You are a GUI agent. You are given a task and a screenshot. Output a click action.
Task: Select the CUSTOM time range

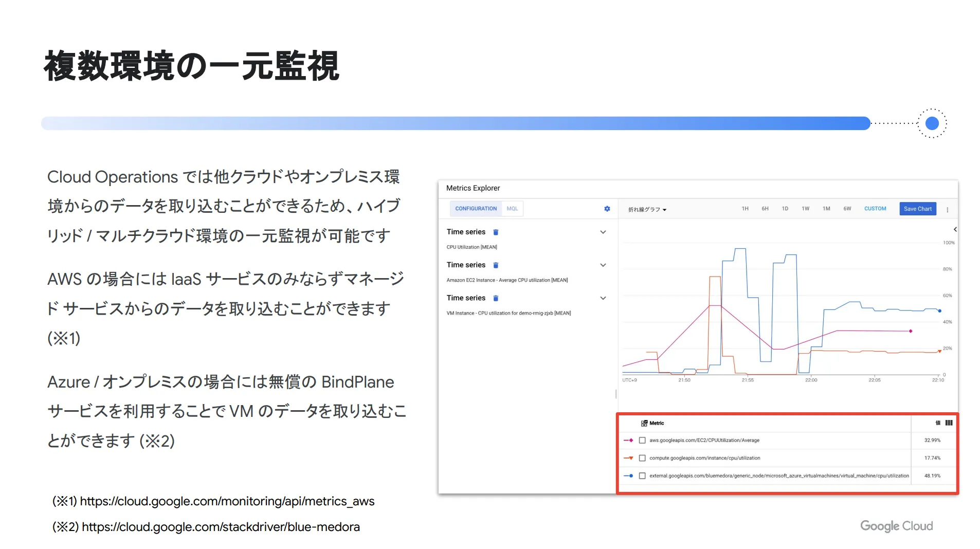click(x=875, y=209)
